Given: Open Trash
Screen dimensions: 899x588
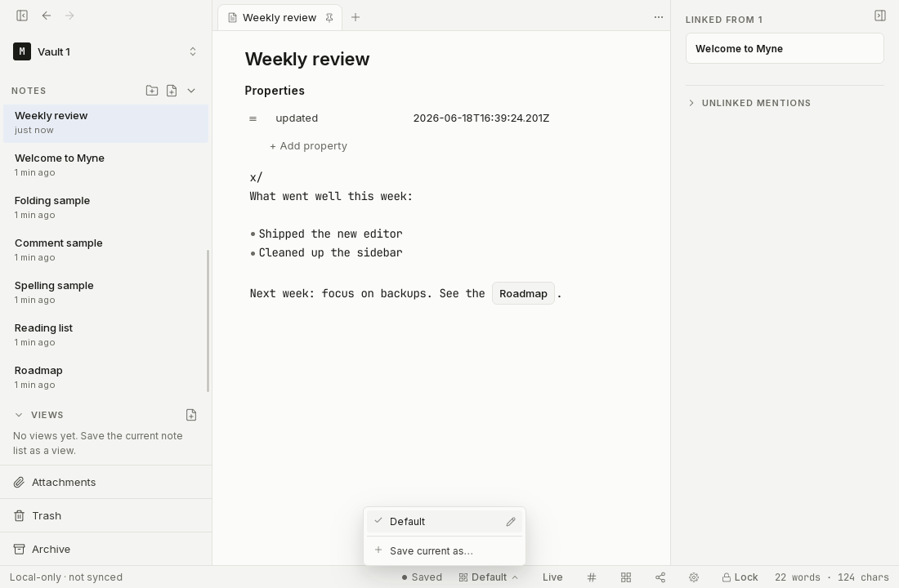Looking at the screenshot, I should [106, 516].
